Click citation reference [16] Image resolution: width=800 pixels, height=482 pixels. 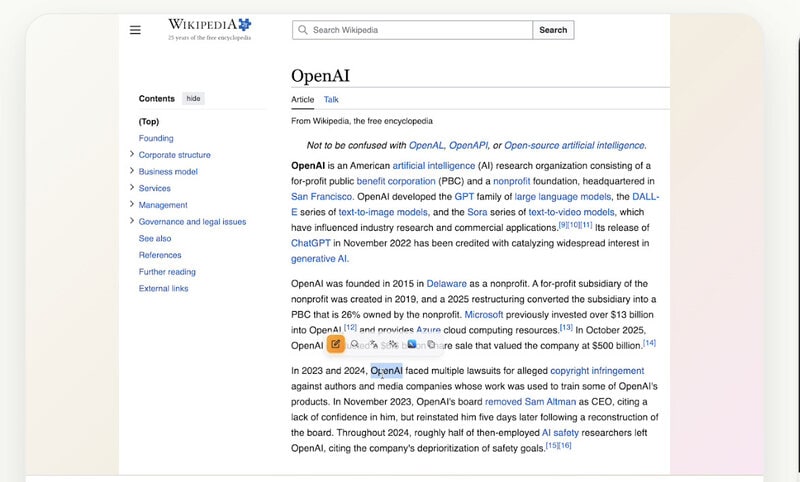click(565, 445)
